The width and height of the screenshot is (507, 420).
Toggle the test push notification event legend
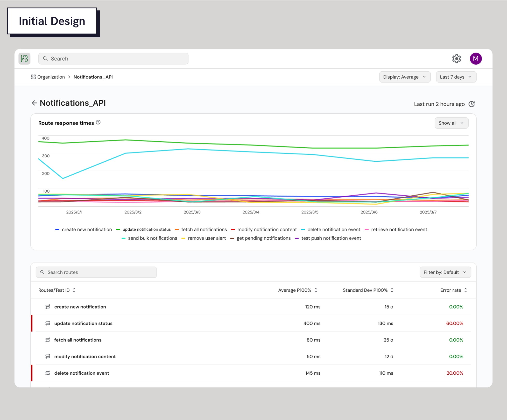coord(331,238)
